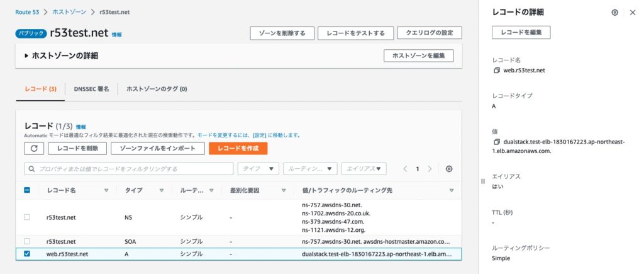Viewport: 644px width, 274px height.
Task: Open the ルーティン... filter dropdown
Action: click(x=310, y=169)
